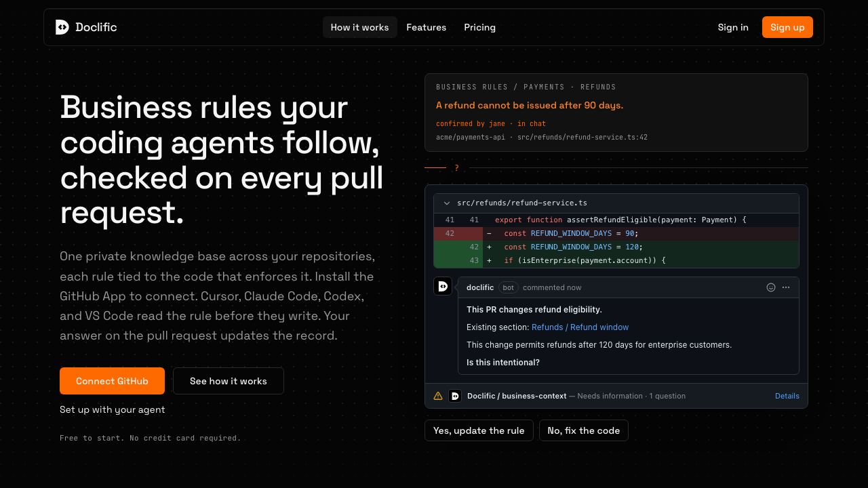868x488 pixels.
Task: Click This PR changes refund eligibility text
Action: pos(534,309)
